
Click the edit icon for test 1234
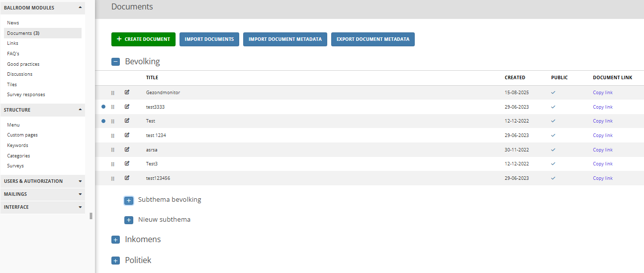[x=127, y=135]
